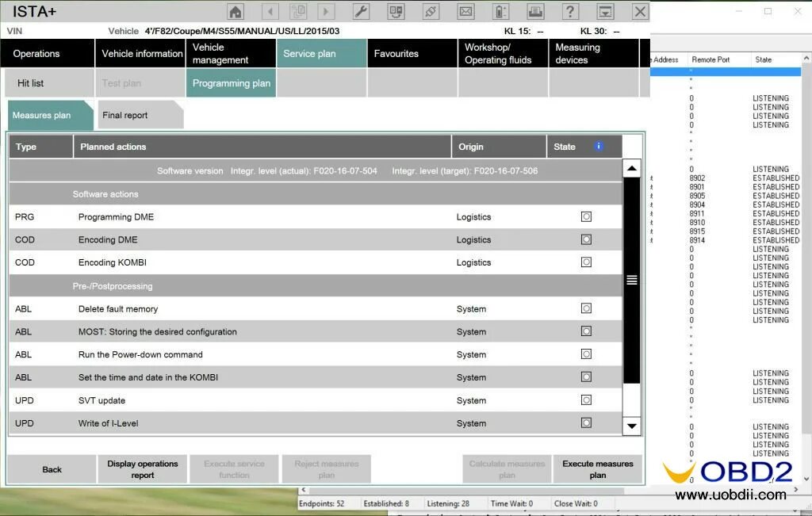Screen dimensions: 812x516
Task: Click Established: 8 in status bar
Action: pyautogui.click(x=386, y=503)
